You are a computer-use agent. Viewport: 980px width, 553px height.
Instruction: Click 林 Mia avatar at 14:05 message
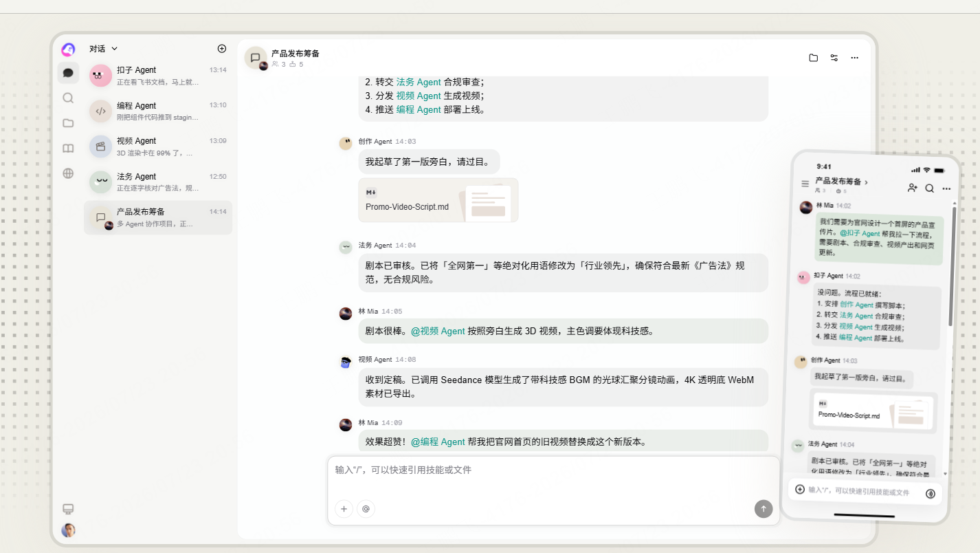pos(346,314)
